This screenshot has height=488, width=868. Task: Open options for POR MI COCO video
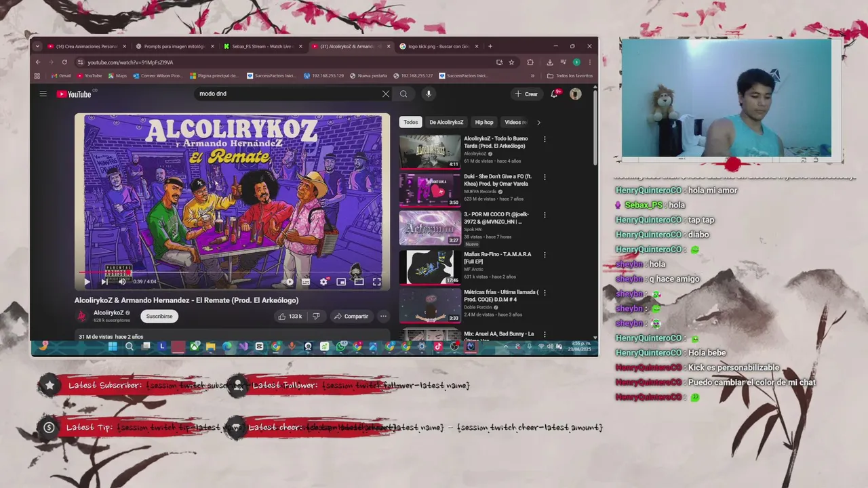click(x=544, y=216)
